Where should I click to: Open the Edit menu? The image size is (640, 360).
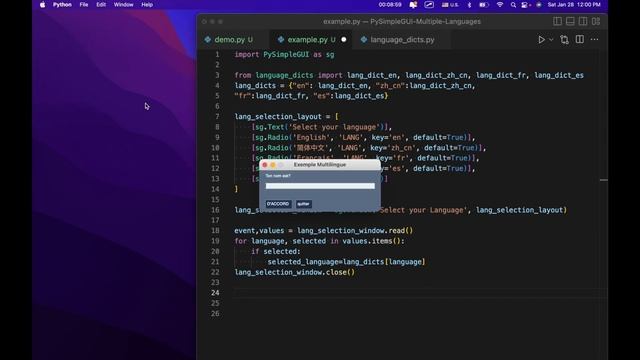[x=101, y=5]
